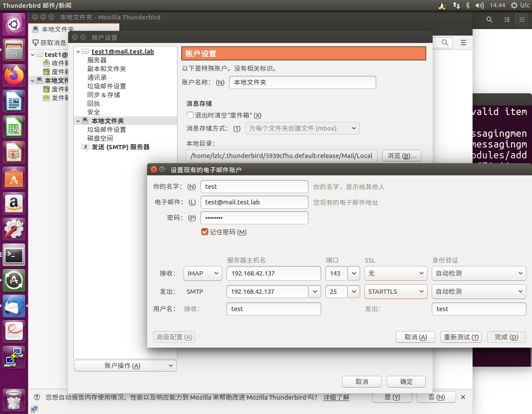
Task: Collapse the test1@mail.test.lab account tree
Action: (x=78, y=52)
